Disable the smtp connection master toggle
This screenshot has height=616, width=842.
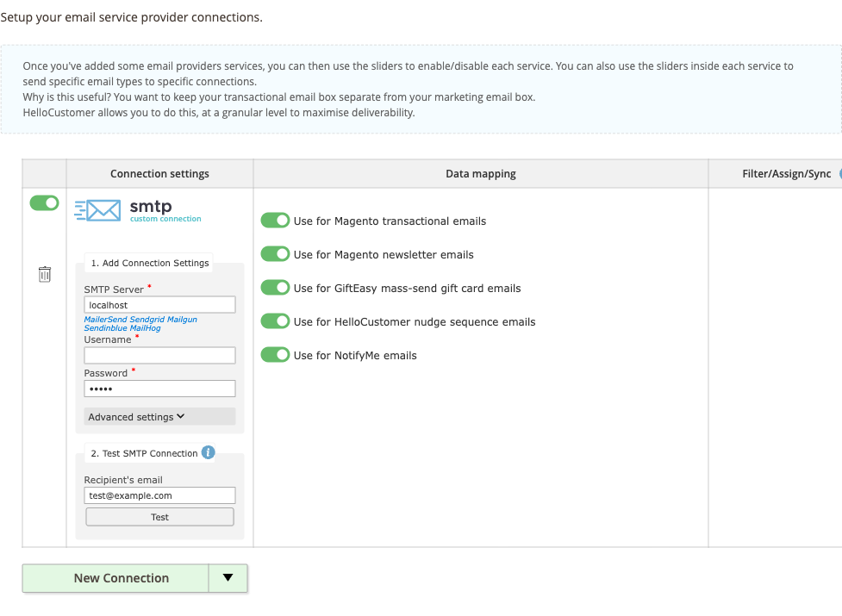click(x=45, y=202)
